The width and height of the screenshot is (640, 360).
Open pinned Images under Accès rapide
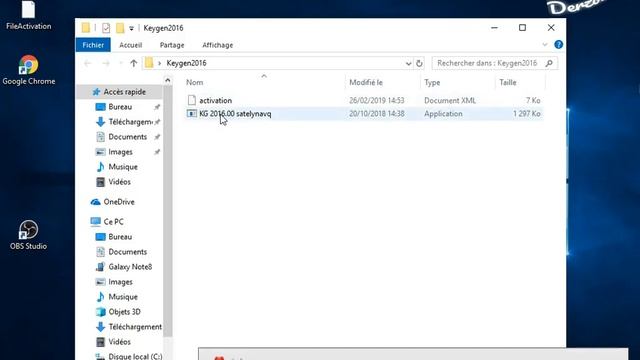(120, 152)
